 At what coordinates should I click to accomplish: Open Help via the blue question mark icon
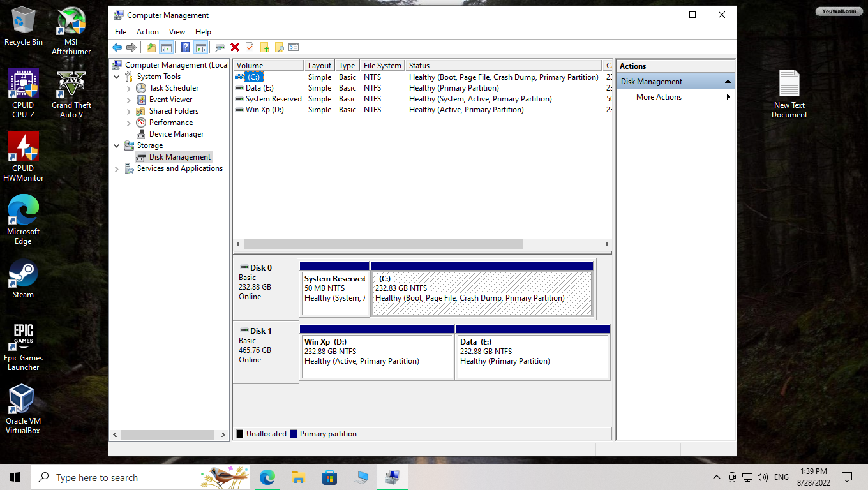[x=185, y=47]
